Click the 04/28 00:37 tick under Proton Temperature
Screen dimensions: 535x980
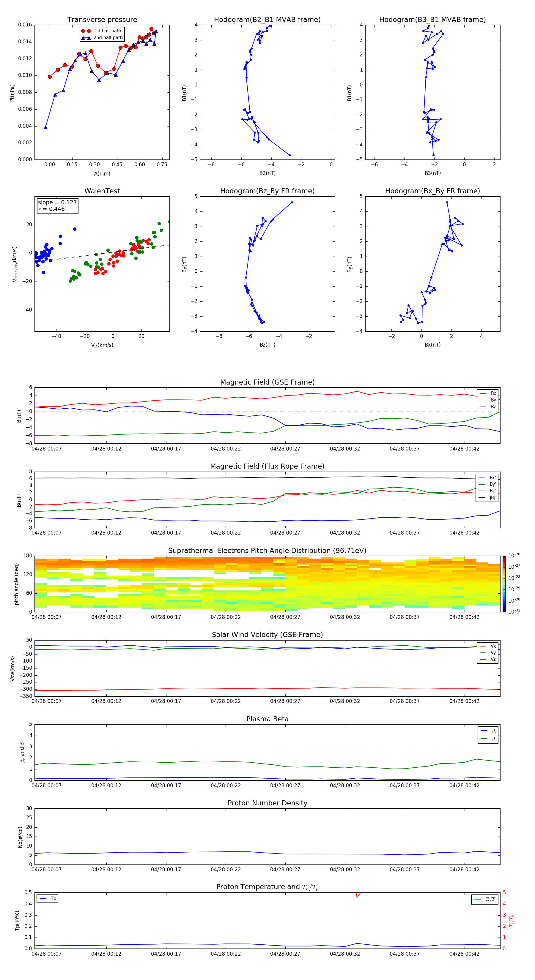click(x=405, y=954)
